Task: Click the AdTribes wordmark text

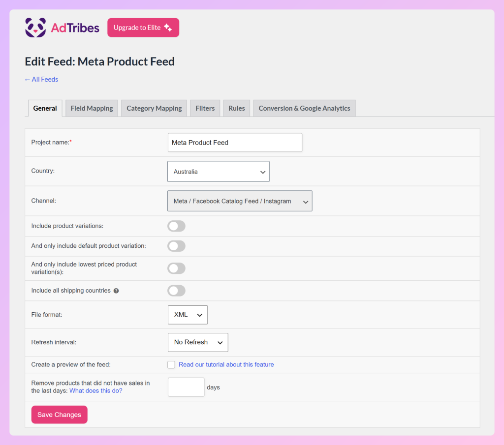Action: pos(75,28)
